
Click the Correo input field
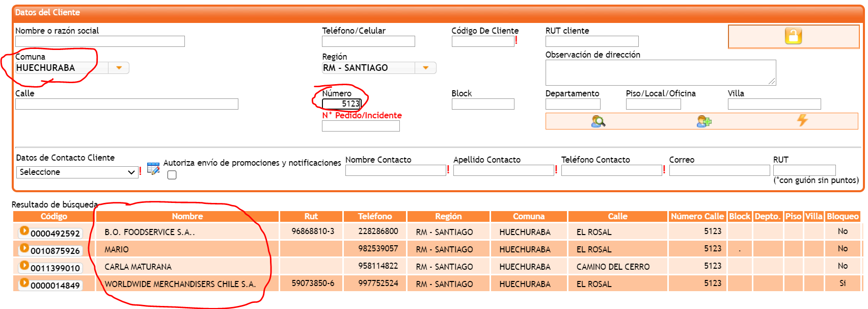coord(720,170)
